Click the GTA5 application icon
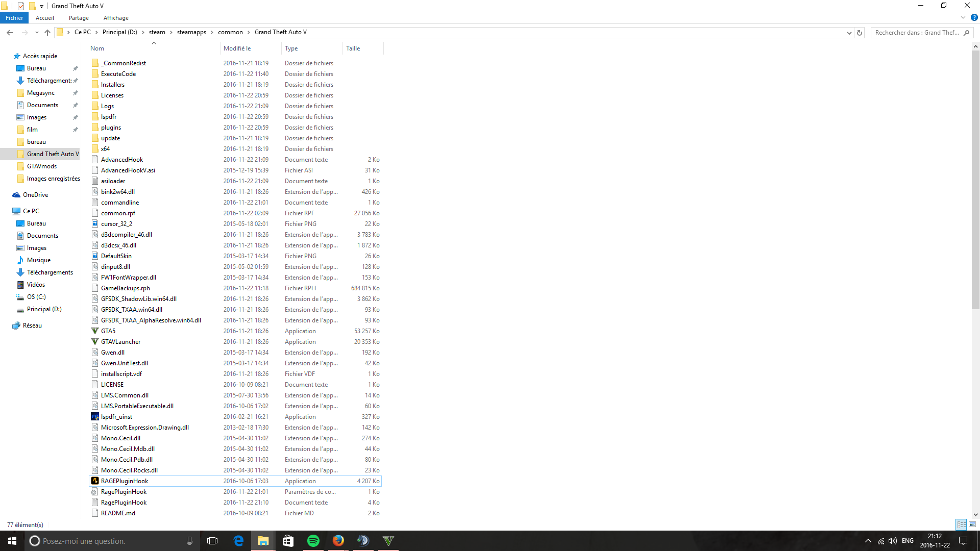The height and width of the screenshot is (551, 980). click(x=95, y=331)
